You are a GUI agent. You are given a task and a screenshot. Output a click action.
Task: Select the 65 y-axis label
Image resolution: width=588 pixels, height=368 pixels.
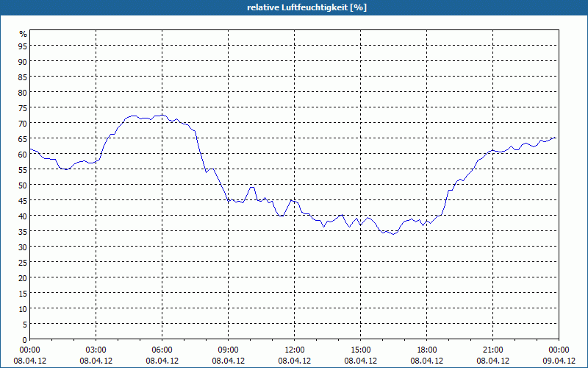[x=23, y=138]
